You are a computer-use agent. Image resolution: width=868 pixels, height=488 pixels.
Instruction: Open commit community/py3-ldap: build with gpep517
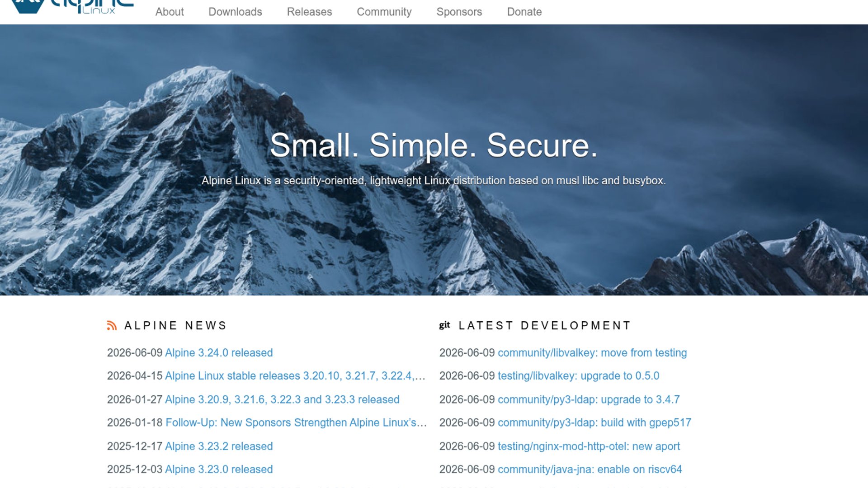594,422
